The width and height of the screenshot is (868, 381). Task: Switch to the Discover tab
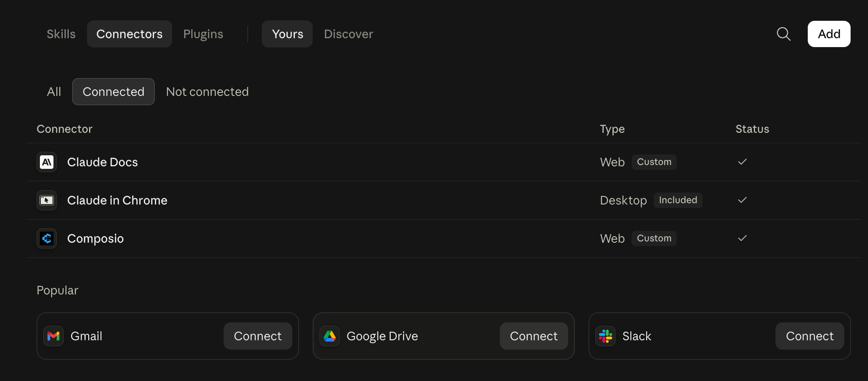click(x=348, y=34)
